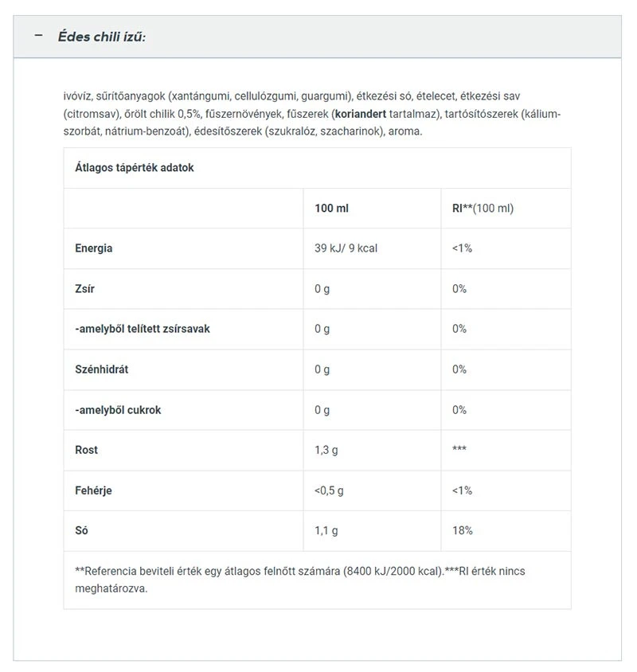Image resolution: width=637 pixels, height=672 pixels.
Task: Click the "***" RI cell in the Rost row
Action: (x=459, y=450)
